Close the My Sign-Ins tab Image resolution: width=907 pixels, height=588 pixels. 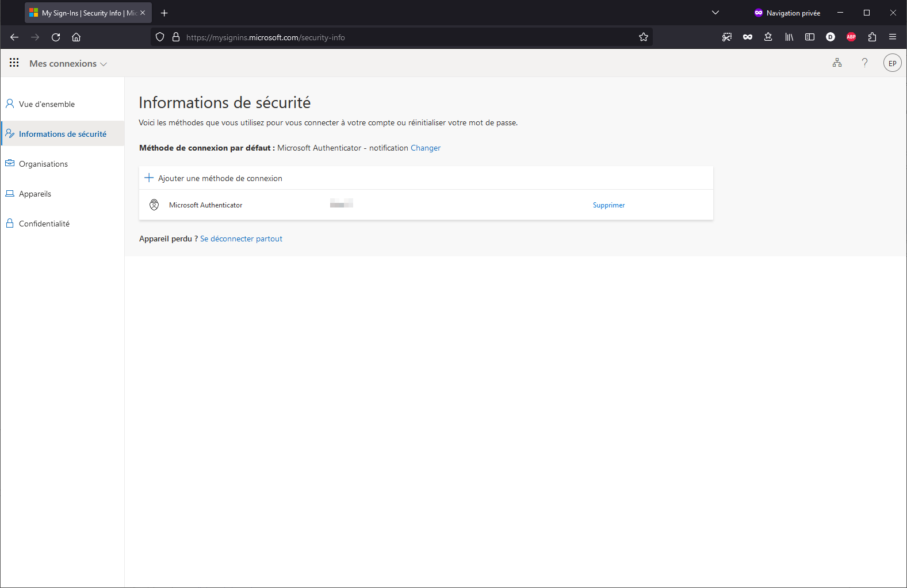(x=143, y=13)
